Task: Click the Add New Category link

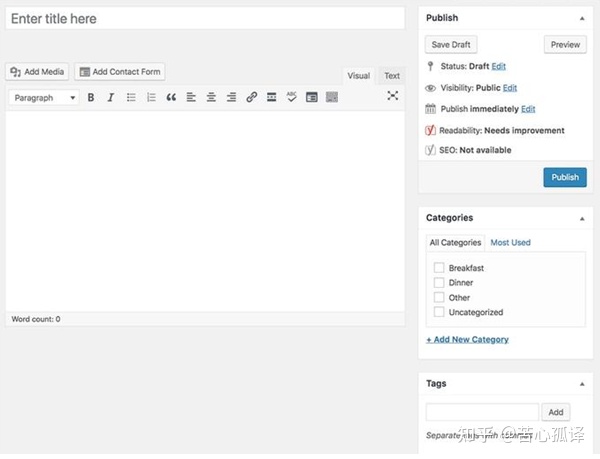Action: tap(467, 340)
